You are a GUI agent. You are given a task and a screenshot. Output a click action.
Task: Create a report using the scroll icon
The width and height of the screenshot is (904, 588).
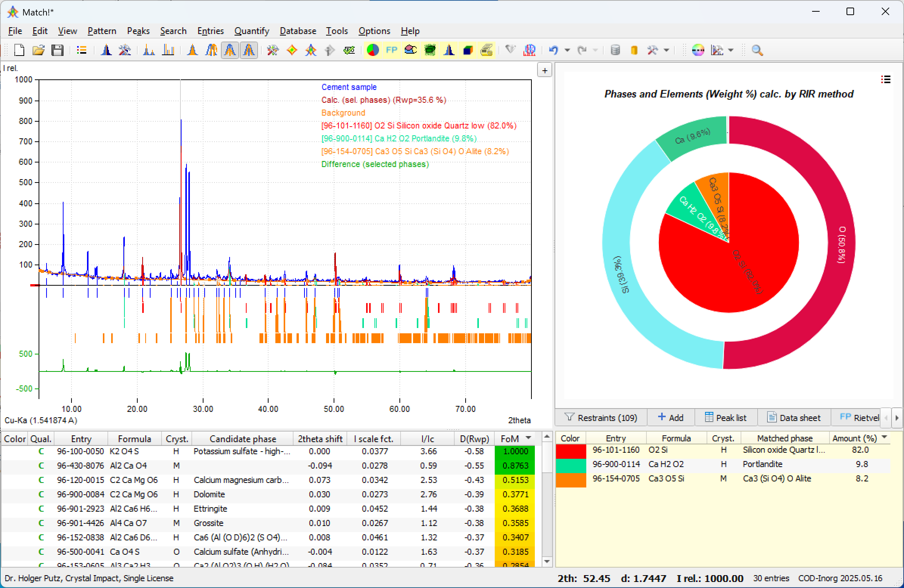click(x=486, y=50)
